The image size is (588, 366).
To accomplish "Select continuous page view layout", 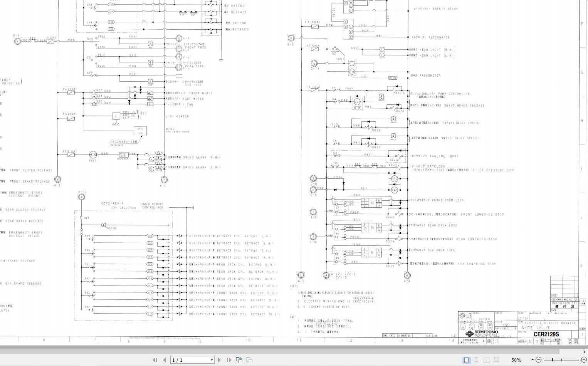I will click(476, 360).
